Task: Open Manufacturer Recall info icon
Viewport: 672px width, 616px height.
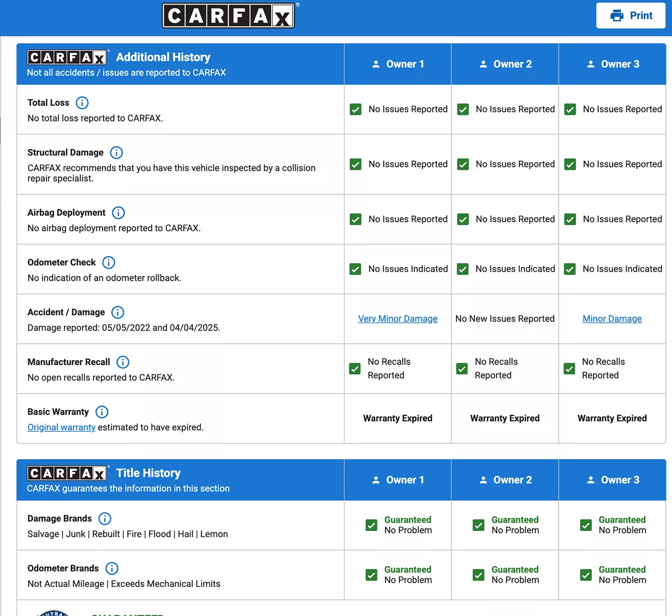Action: click(x=123, y=362)
